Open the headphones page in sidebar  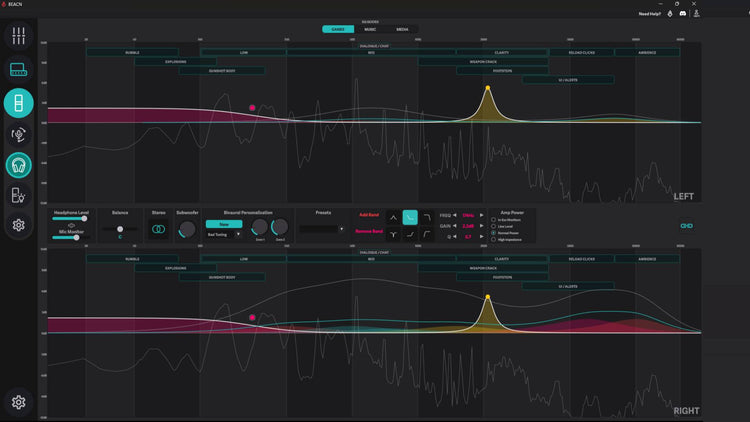(18, 166)
